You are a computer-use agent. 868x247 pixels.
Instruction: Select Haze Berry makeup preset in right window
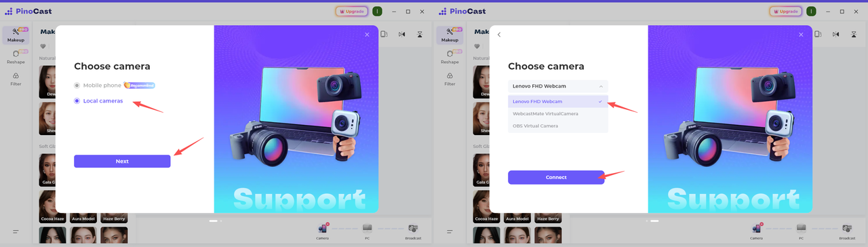[549, 218]
